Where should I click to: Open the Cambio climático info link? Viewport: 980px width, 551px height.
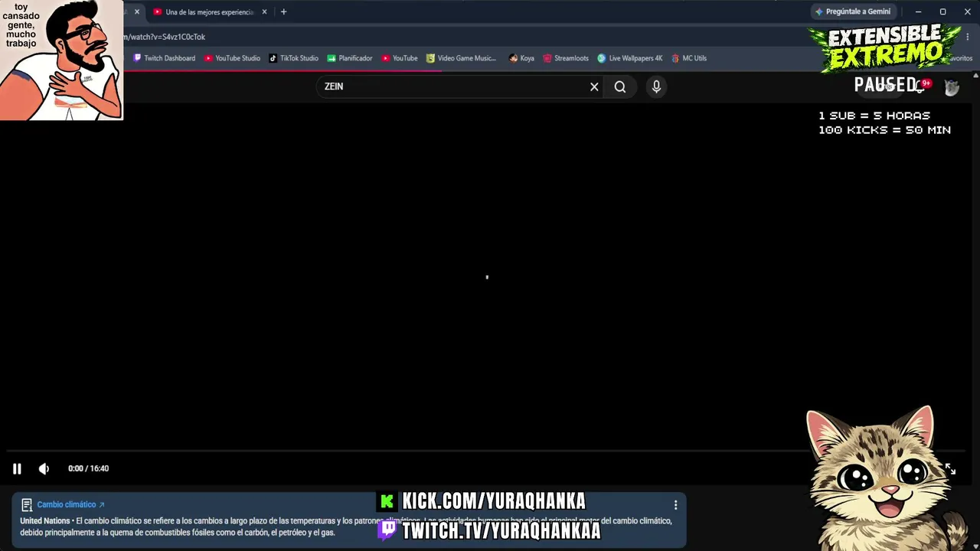tap(70, 504)
